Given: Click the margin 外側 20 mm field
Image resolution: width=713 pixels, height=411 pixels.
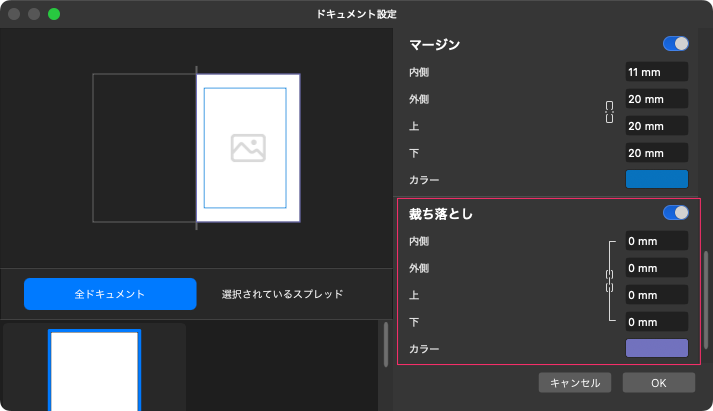Looking at the screenshot, I should tap(656, 99).
